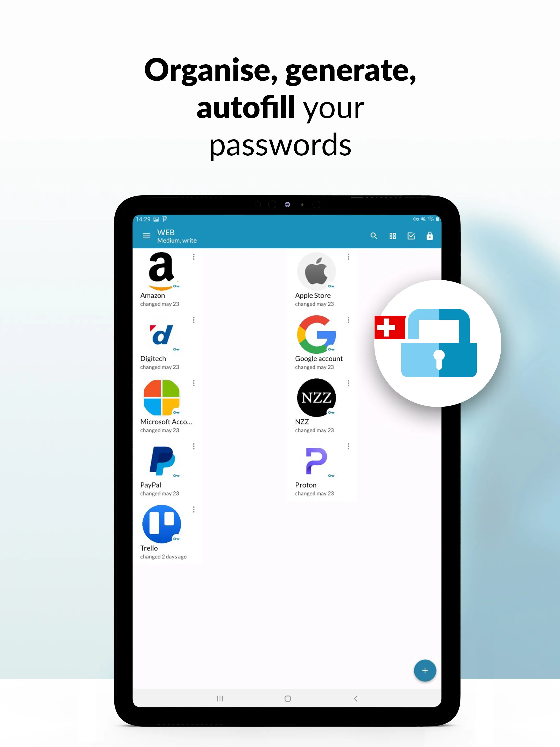Open the PayPal password entry
The width and height of the screenshot is (560, 747).
pyautogui.click(x=162, y=465)
